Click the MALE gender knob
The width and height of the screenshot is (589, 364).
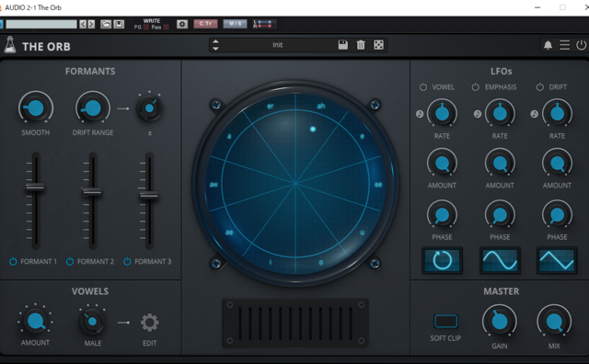tap(92, 322)
